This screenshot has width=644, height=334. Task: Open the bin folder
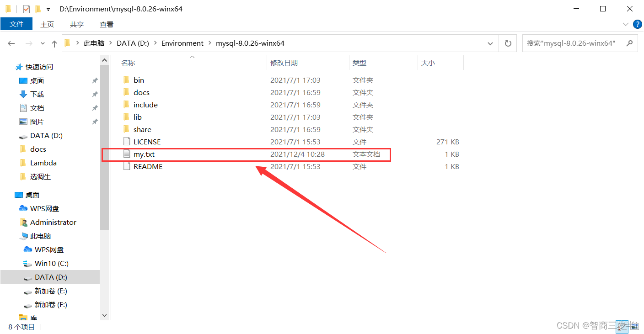coord(138,80)
